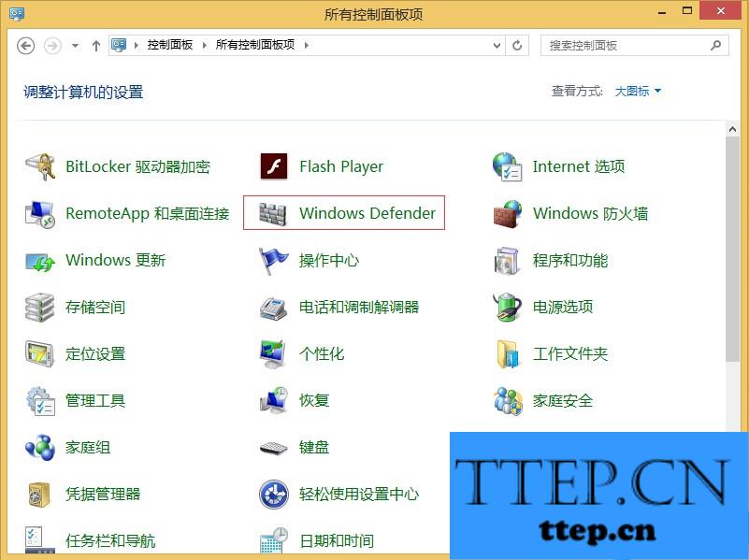This screenshot has height=560, width=749.
Task: Maximize the 所有控制面板项 window
Action: click(x=687, y=11)
